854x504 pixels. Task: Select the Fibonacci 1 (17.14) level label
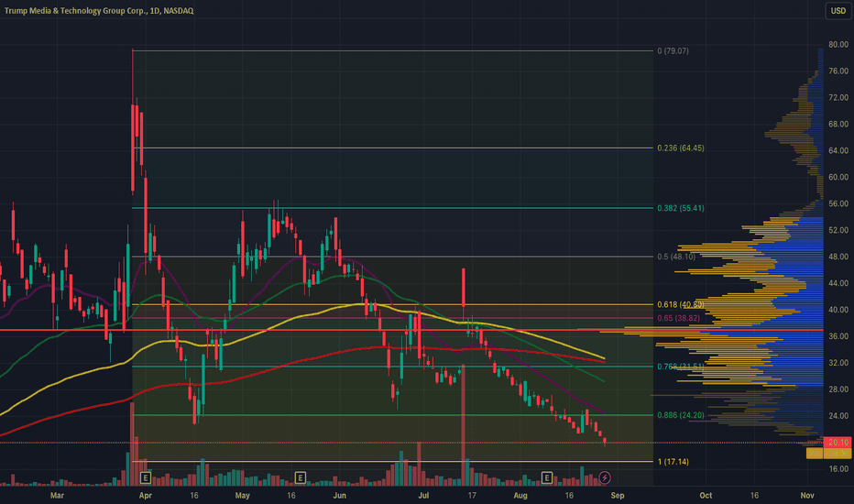click(673, 462)
